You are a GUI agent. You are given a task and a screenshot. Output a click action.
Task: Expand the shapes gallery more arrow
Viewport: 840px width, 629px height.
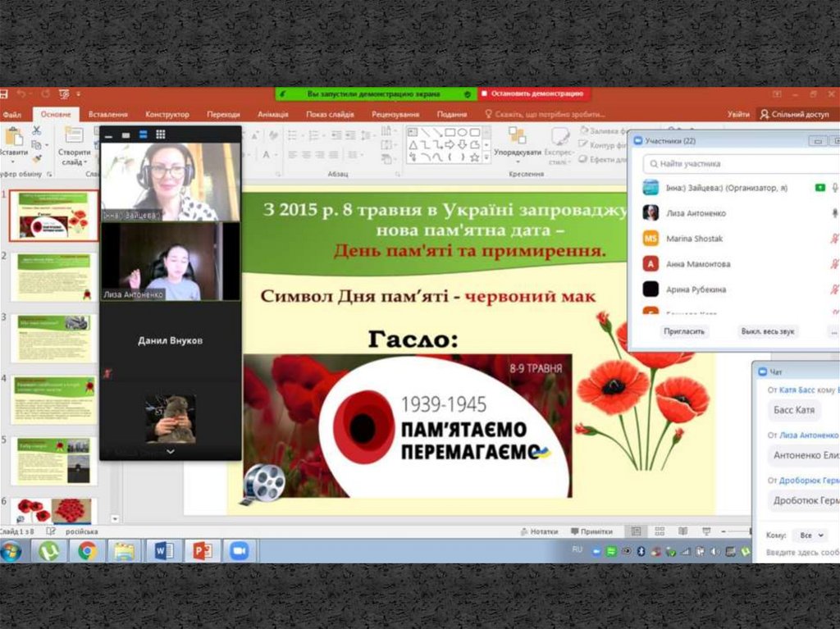[x=486, y=157]
